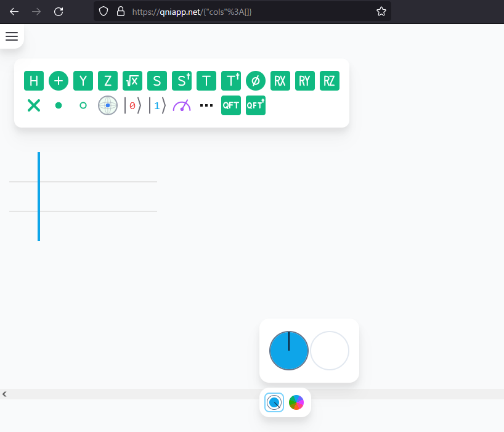Click the browser reload button
This screenshot has width=504, height=432.
click(x=59, y=11)
